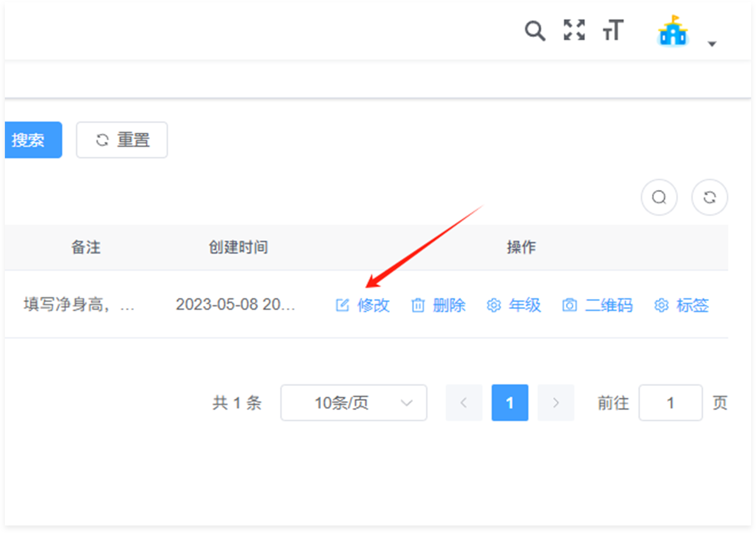Click the 共 1 条 total count text

click(x=237, y=403)
